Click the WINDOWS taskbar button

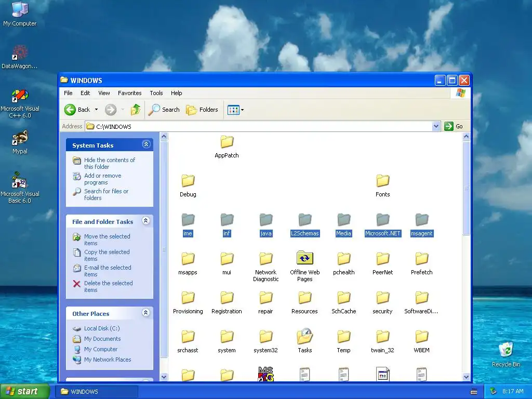[x=97, y=392]
